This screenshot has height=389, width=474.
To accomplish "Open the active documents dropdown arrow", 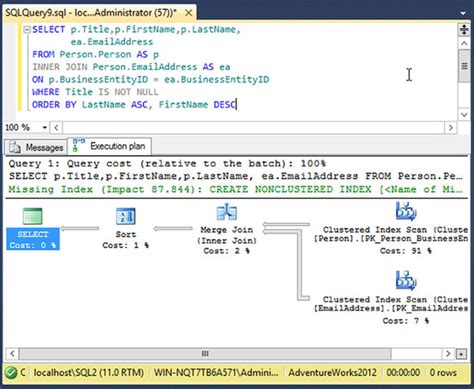I will pos(463,13).
